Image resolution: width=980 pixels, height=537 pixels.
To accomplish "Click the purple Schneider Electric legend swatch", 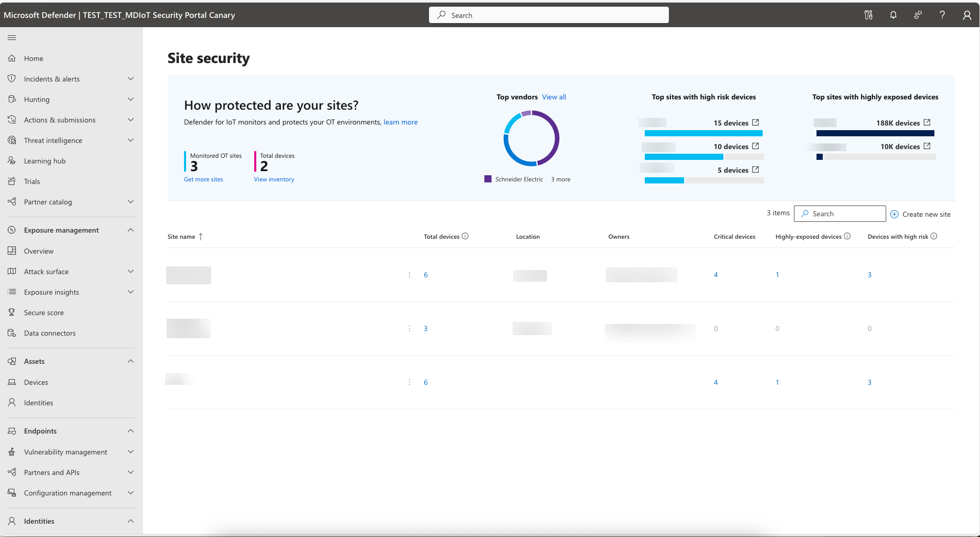I will (488, 179).
